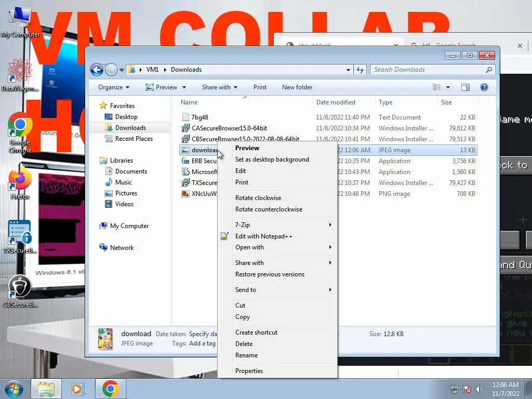Open Recent Places in Favorites
Image resolution: width=532 pixels, height=399 pixels.
134,138
